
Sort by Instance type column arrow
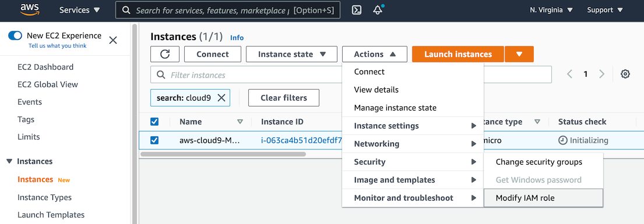[537, 122]
